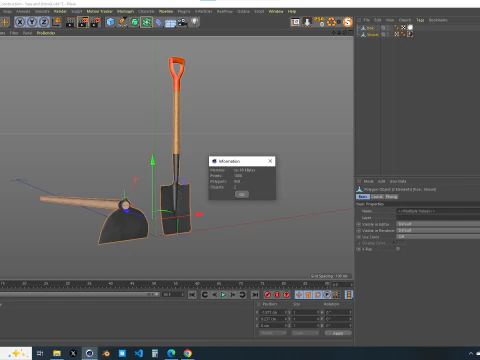Viewport: 480px width, 360px height.
Task: Step forward one frame
Action: [x=233, y=295]
